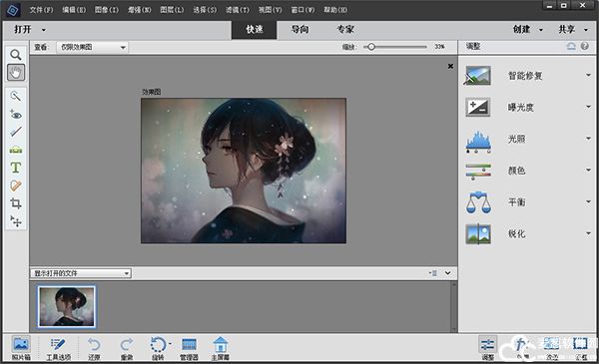Close the image with the X button
Image resolution: width=599 pixels, height=364 pixels.
point(450,66)
